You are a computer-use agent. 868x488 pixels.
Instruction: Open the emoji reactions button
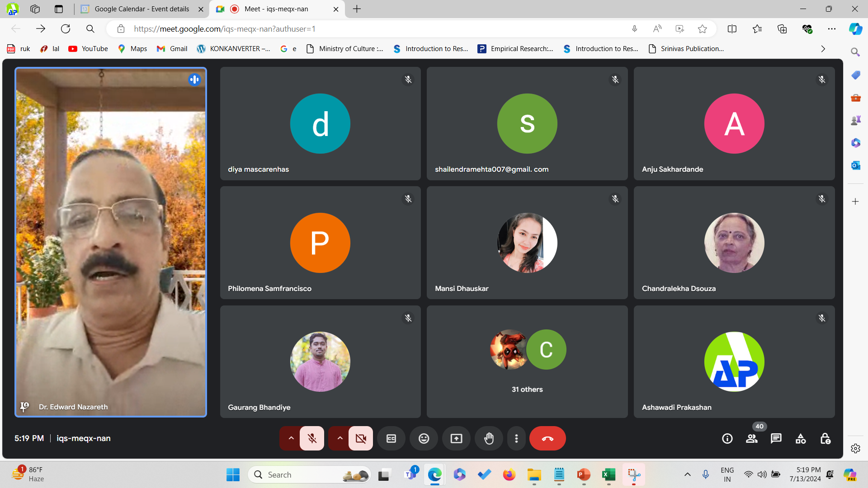coord(424,438)
